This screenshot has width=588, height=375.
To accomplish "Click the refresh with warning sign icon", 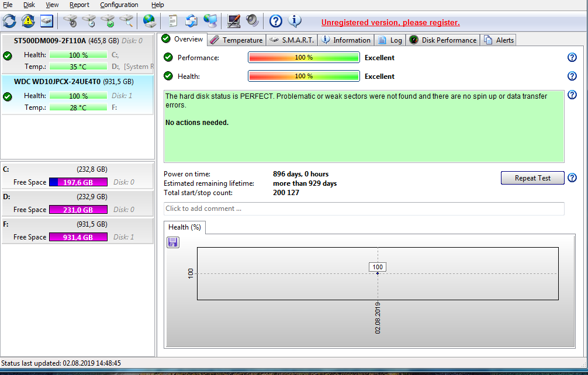I will tap(28, 21).
